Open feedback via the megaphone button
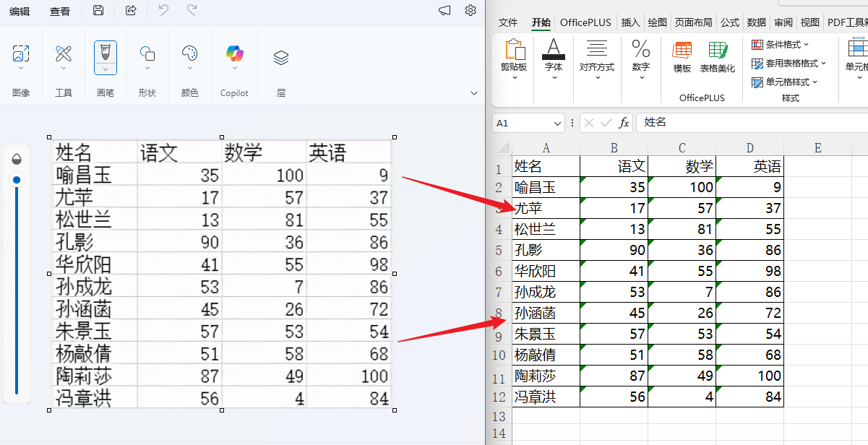 point(444,11)
